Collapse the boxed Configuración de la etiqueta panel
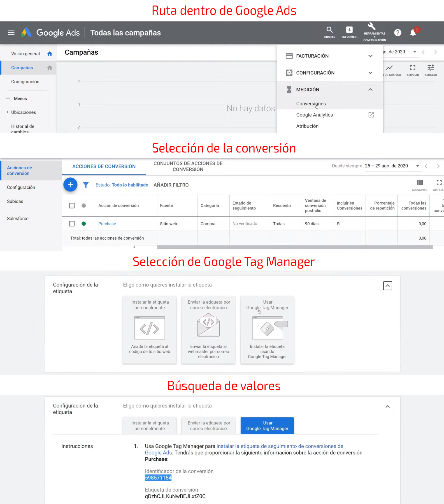Screen dimensions: 444x504 click(387, 286)
